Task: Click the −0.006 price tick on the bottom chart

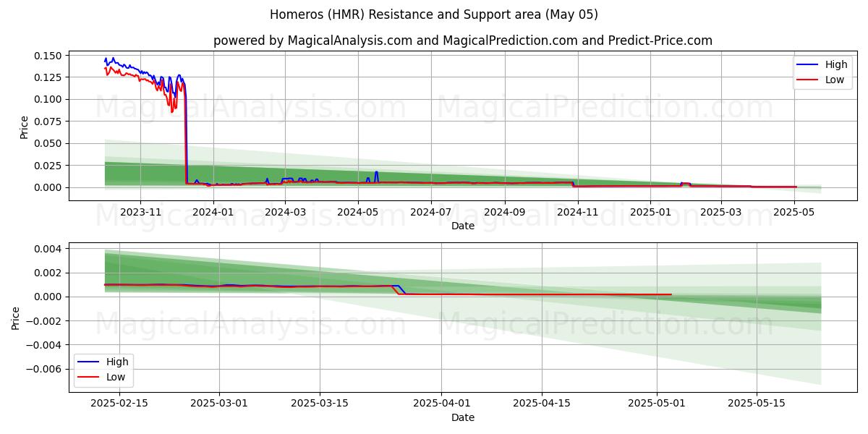Action: (44, 369)
